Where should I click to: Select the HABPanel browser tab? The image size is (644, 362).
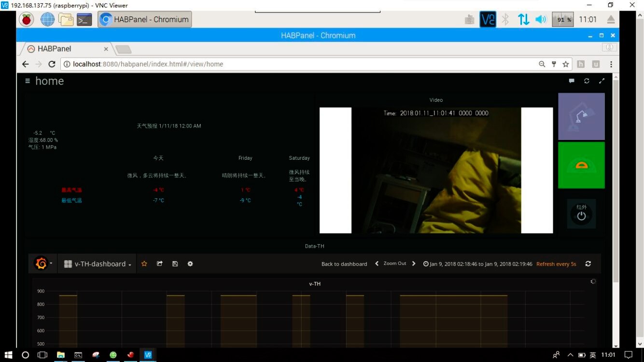click(x=65, y=49)
